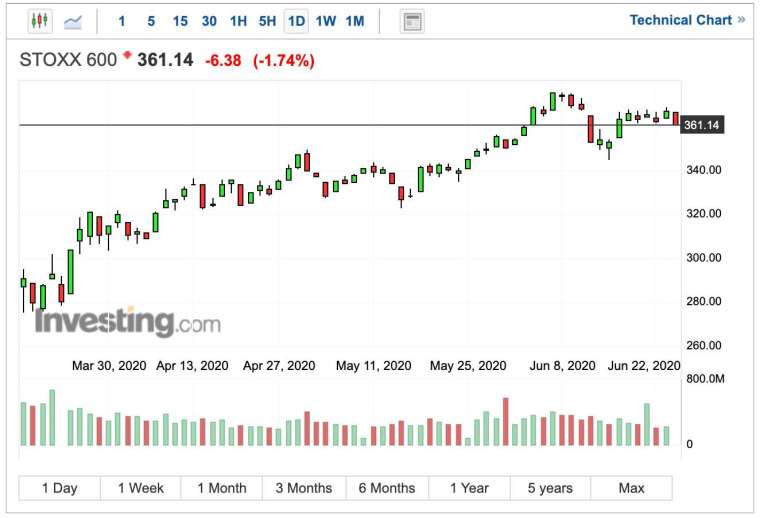Open the Technical Chart link
This screenshot has width=760, height=518.
click(x=687, y=20)
